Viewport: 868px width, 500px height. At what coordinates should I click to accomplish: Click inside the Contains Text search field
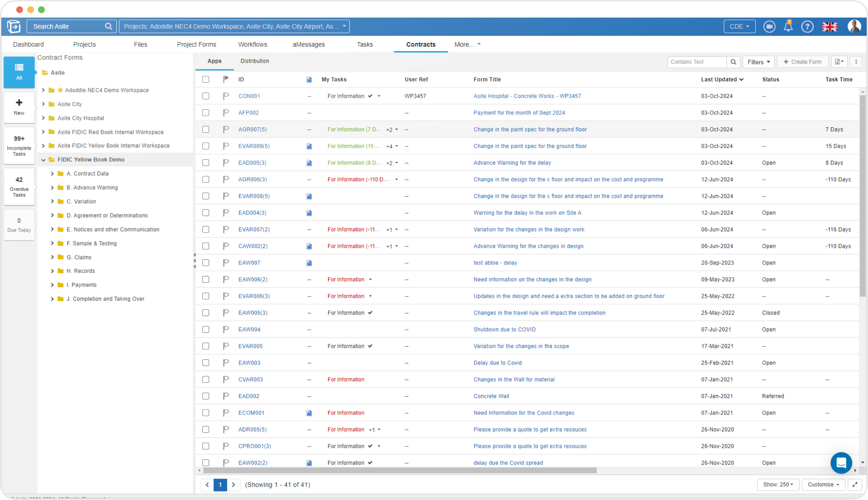pos(694,62)
